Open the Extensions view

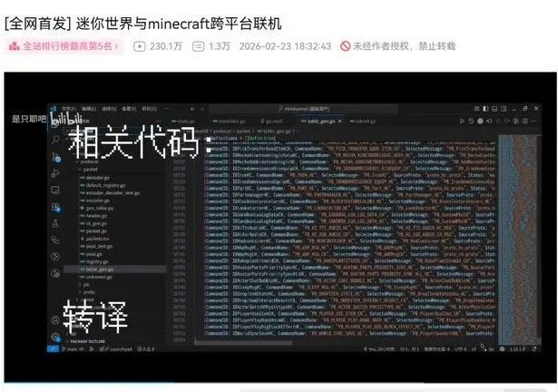pos(55,207)
